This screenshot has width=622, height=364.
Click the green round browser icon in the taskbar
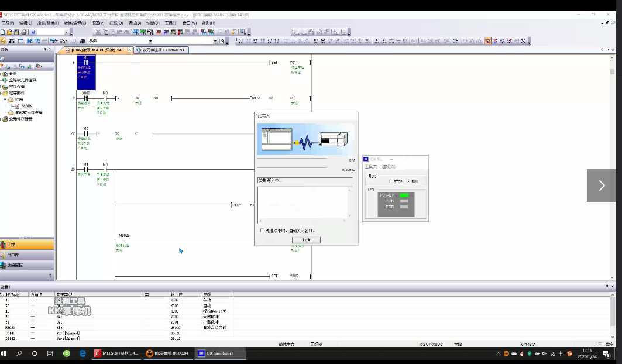[x=66, y=353]
